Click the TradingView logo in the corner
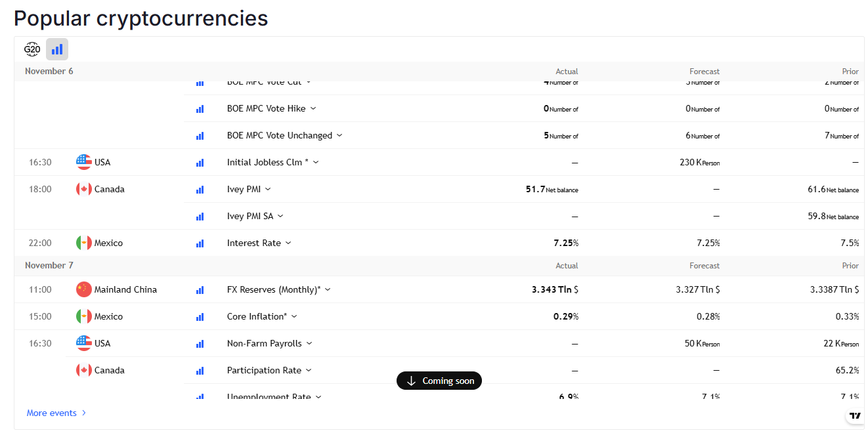This screenshot has height=439, width=868. (855, 415)
